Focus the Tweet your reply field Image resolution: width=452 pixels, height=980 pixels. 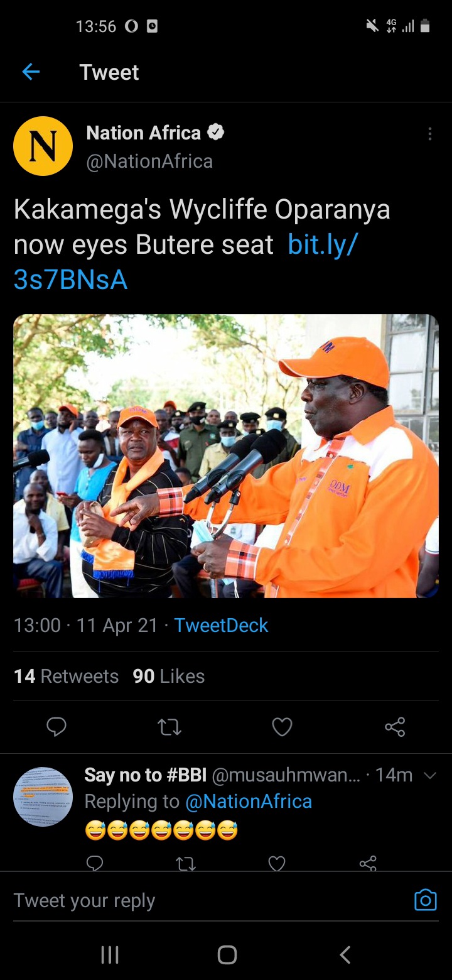tap(207, 900)
